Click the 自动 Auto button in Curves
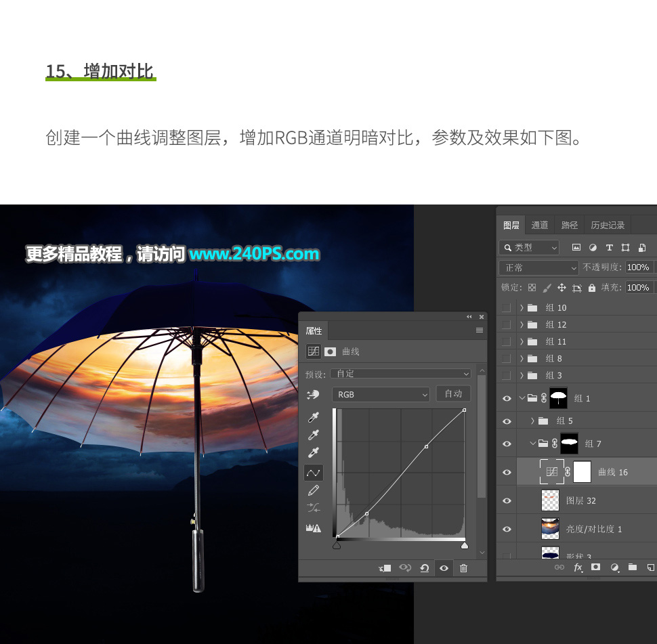Screen dimensions: 657x644 (x=453, y=393)
